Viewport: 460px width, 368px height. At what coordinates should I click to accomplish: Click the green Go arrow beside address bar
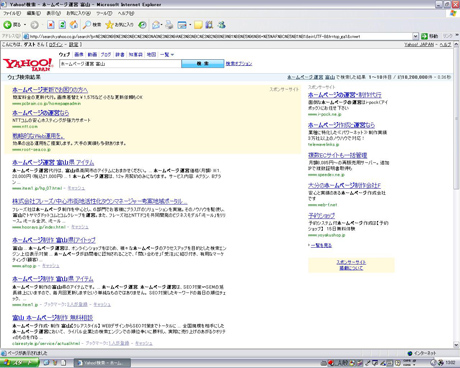(424, 36)
